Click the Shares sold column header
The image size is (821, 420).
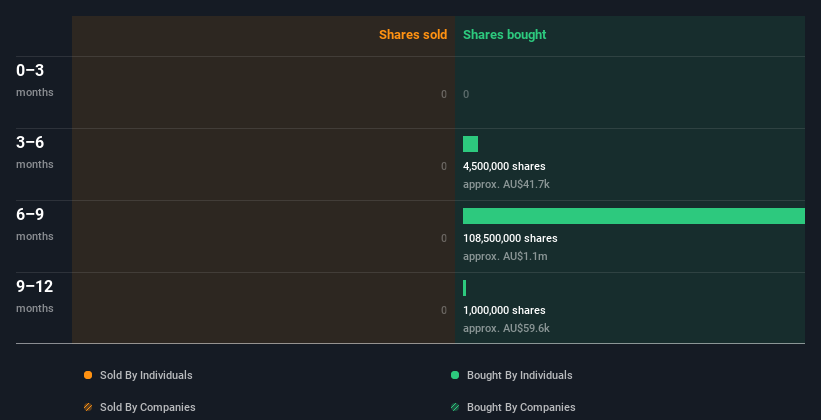pos(413,35)
